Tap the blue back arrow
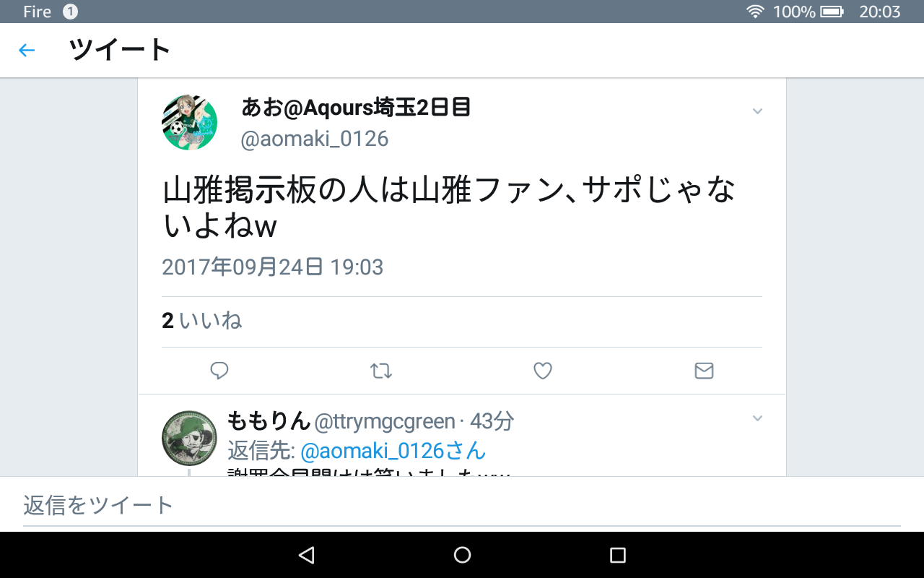 click(27, 50)
